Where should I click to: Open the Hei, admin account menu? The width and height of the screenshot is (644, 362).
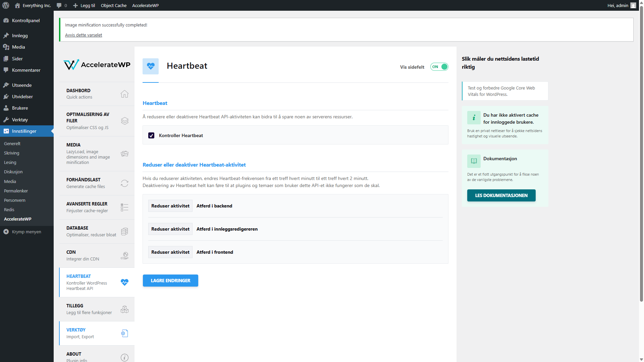[621, 5]
